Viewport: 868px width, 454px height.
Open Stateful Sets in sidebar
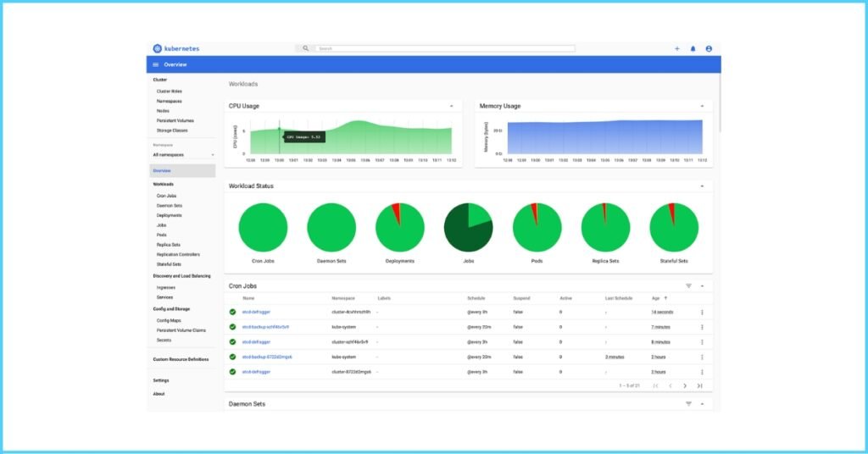pos(169,264)
